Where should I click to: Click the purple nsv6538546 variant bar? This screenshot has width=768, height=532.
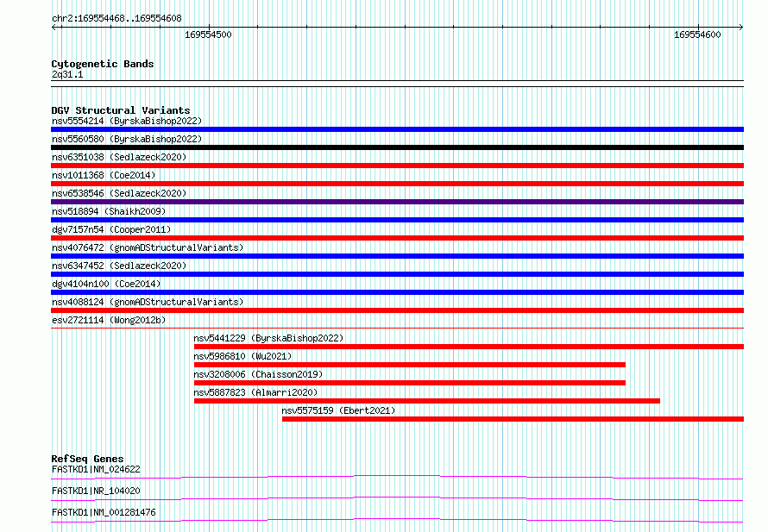click(397, 202)
